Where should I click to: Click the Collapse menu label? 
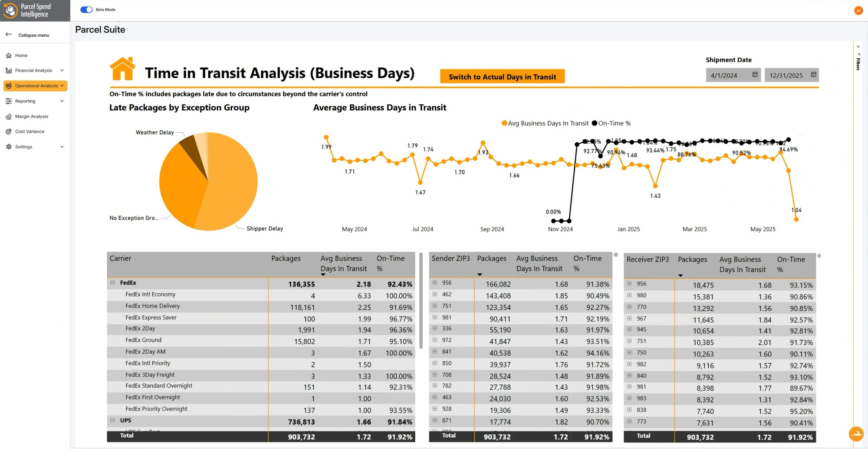pos(34,35)
